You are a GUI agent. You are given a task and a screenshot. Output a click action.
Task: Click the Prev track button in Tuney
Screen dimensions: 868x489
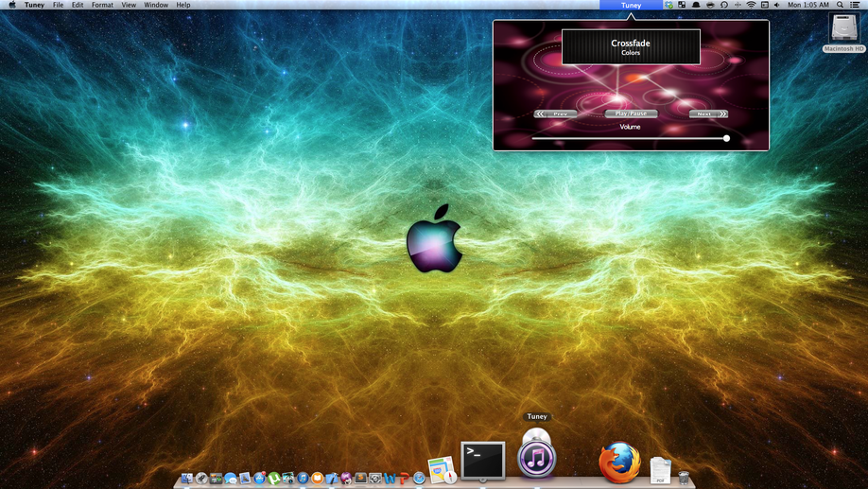556,114
